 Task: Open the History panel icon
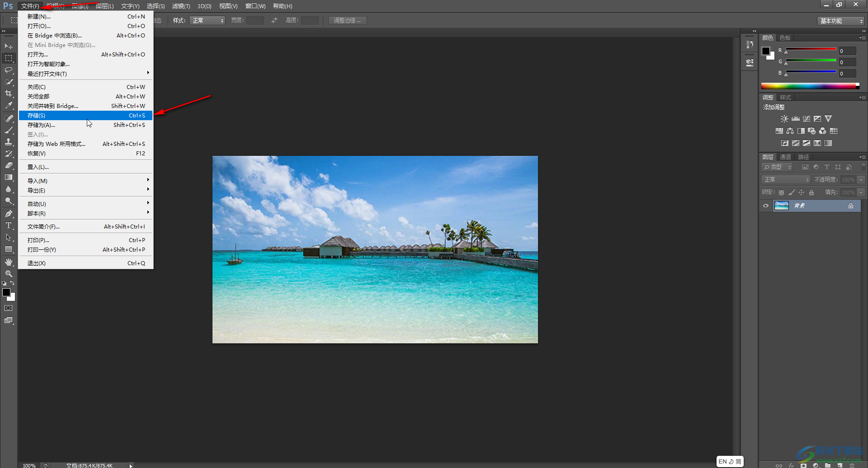pyautogui.click(x=750, y=44)
